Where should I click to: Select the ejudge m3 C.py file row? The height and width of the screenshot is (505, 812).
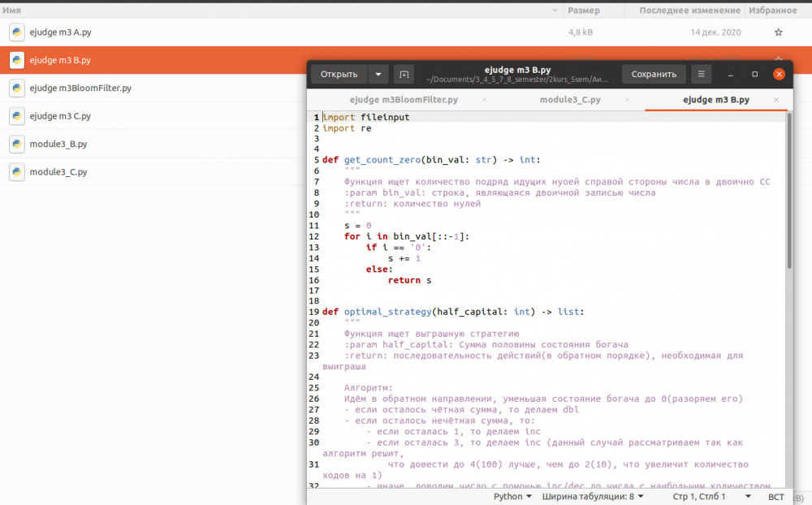(x=60, y=116)
